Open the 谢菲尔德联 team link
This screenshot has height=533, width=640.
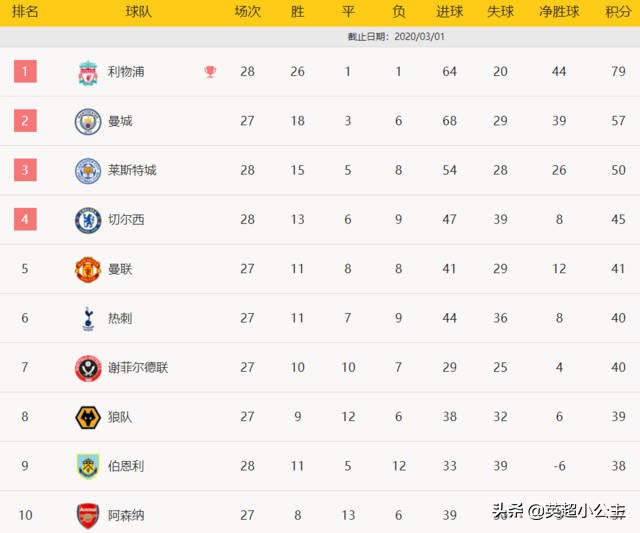click(x=138, y=368)
